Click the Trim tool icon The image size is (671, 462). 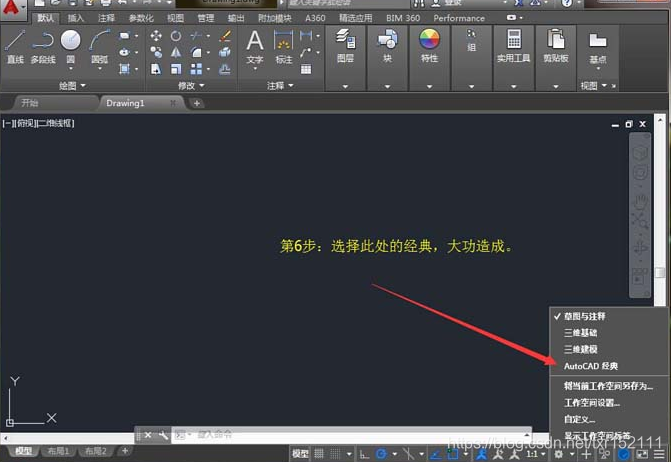pos(196,36)
